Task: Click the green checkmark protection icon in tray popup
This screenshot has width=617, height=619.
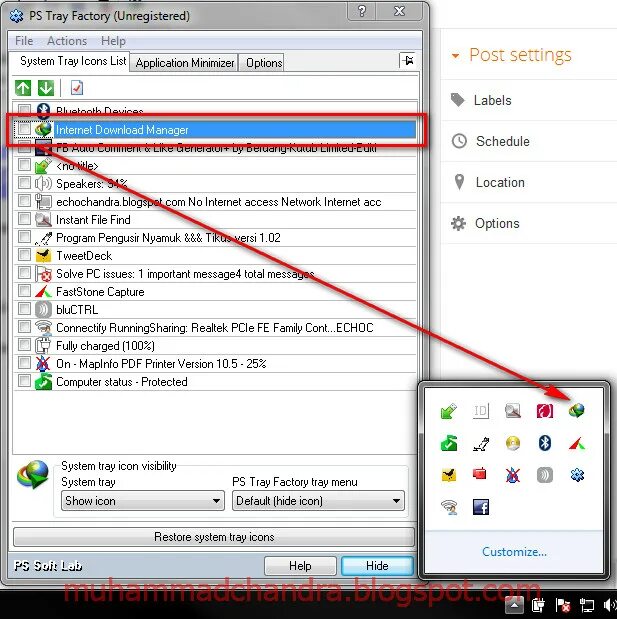Action: [448, 443]
